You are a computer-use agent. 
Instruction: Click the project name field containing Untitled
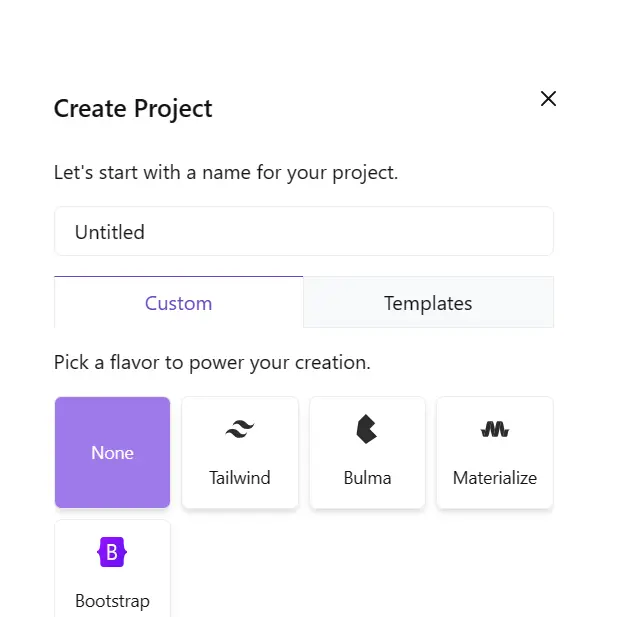point(304,231)
